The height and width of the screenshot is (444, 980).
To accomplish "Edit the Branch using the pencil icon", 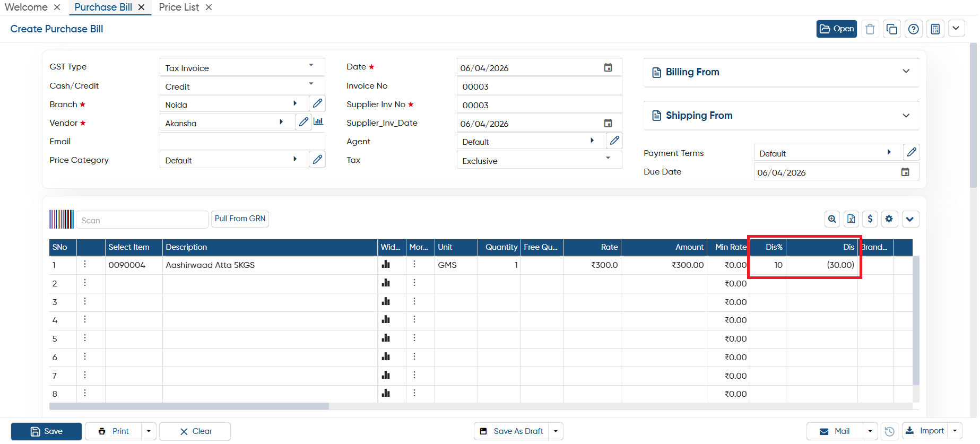I will point(317,103).
